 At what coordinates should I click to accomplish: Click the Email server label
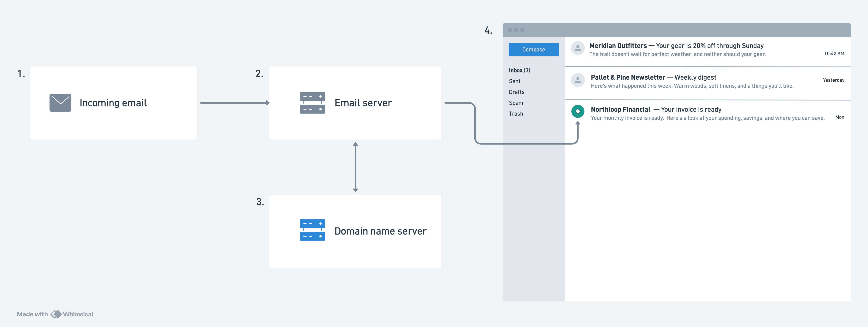(x=363, y=103)
